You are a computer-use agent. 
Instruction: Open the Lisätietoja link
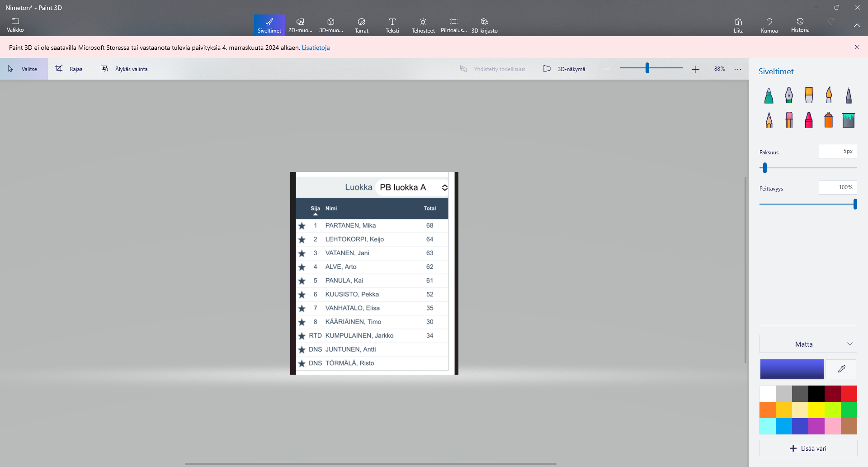pos(316,48)
